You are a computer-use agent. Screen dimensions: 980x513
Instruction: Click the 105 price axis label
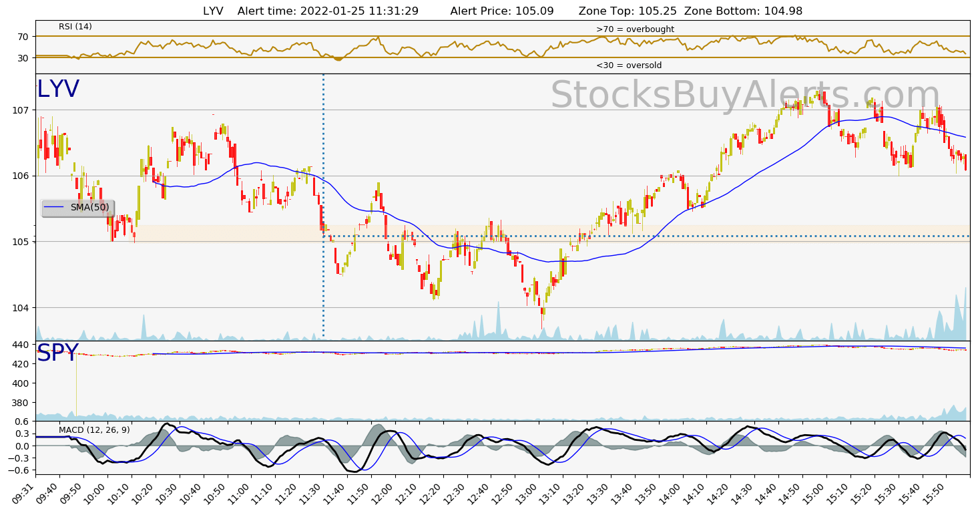coord(21,242)
